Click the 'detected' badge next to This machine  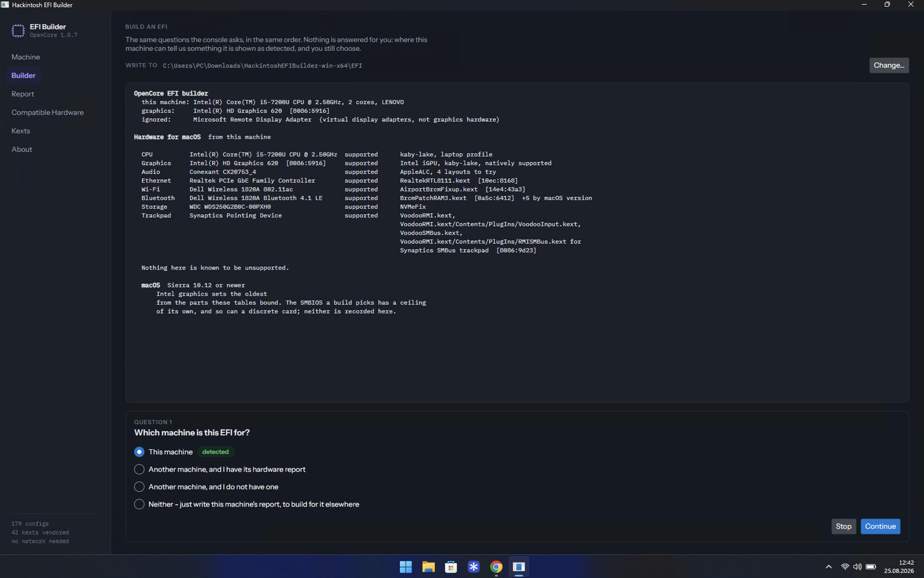(215, 452)
